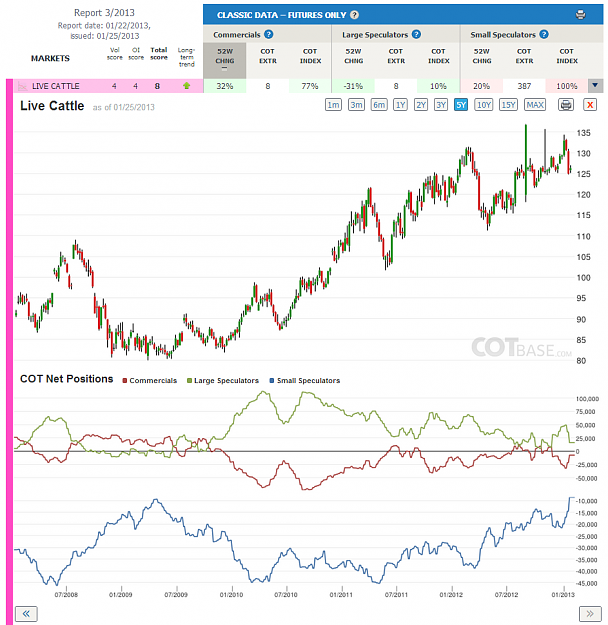Toggle Small Speculators series in legend

pyautogui.click(x=305, y=381)
